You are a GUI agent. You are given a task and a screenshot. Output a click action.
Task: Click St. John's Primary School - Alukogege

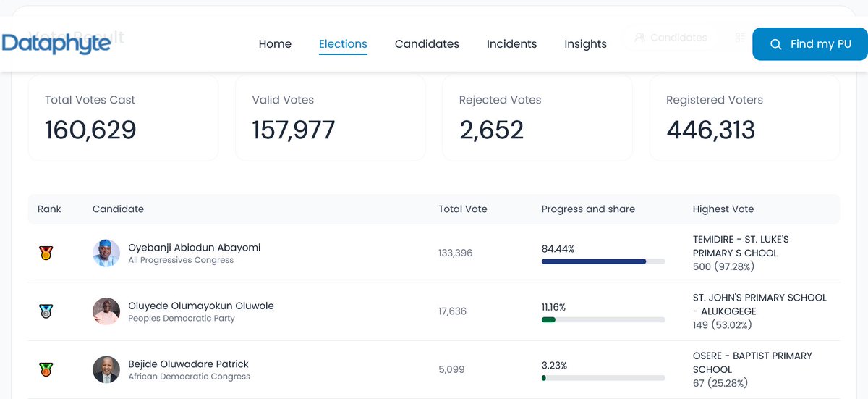(x=759, y=304)
